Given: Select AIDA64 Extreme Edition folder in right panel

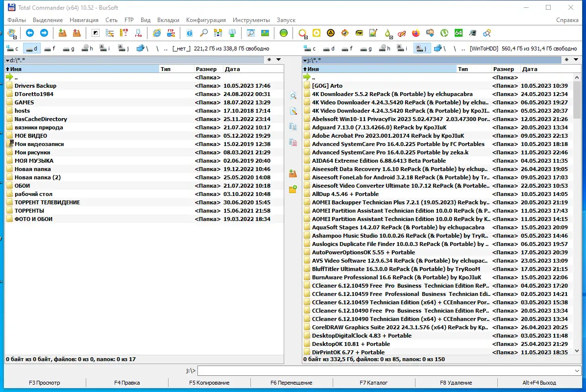Looking at the screenshot, I should (438, 161).
